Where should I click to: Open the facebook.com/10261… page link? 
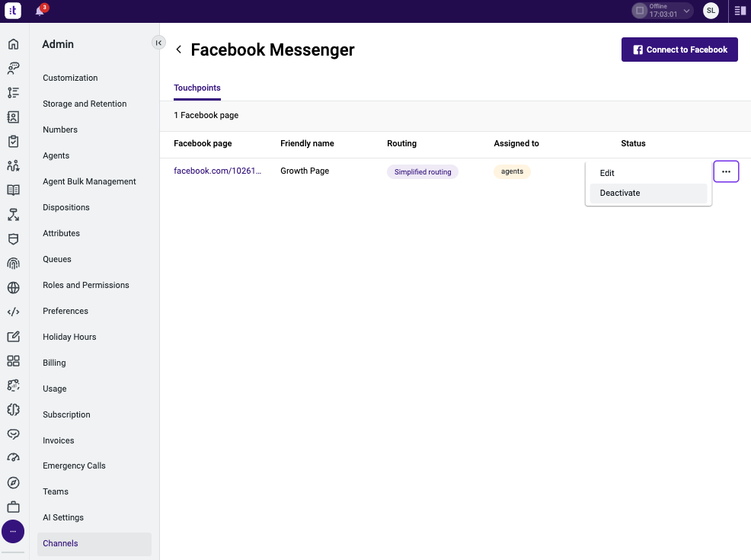(x=217, y=171)
